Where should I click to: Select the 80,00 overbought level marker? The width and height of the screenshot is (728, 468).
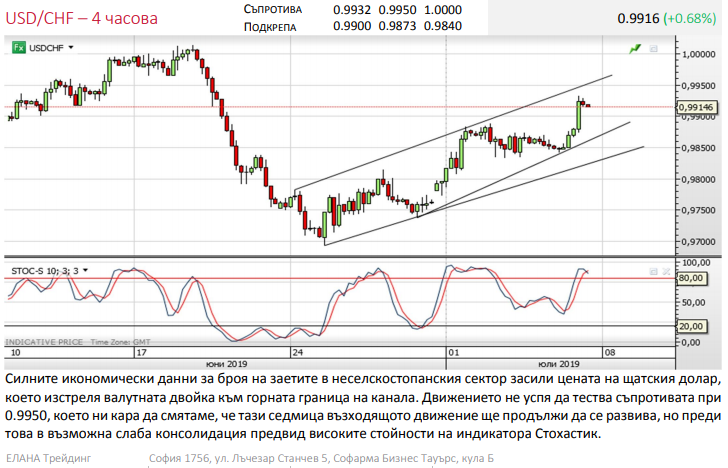pos(691,278)
